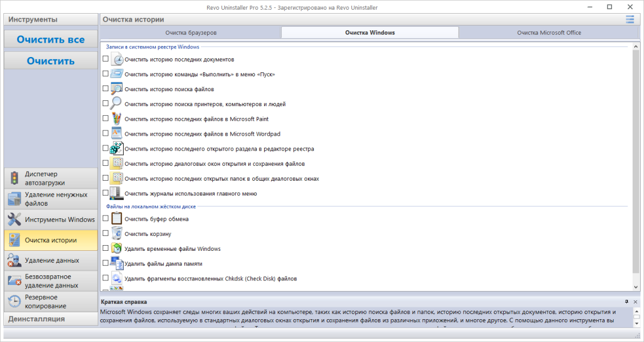Open the hamburger menu at top right

pos(630,19)
